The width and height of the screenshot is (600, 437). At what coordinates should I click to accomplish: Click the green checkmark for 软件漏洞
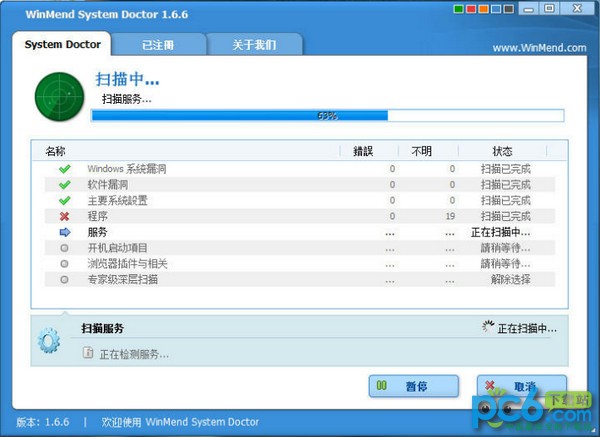click(x=65, y=185)
